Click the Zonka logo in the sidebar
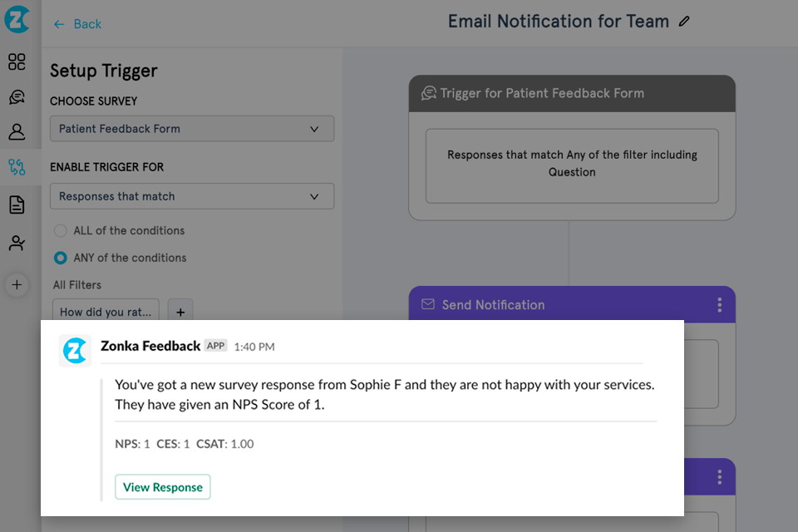 click(17, 18)
